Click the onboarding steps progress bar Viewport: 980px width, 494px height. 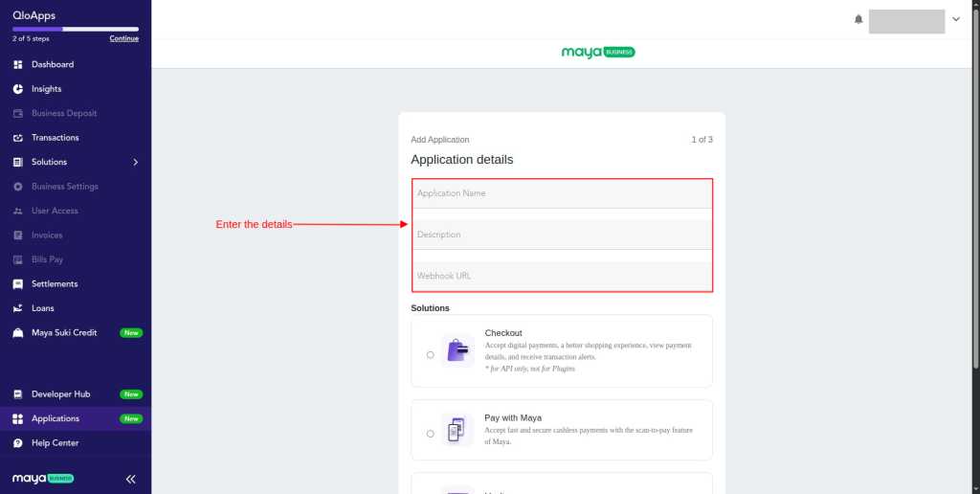tap(75, 29)
